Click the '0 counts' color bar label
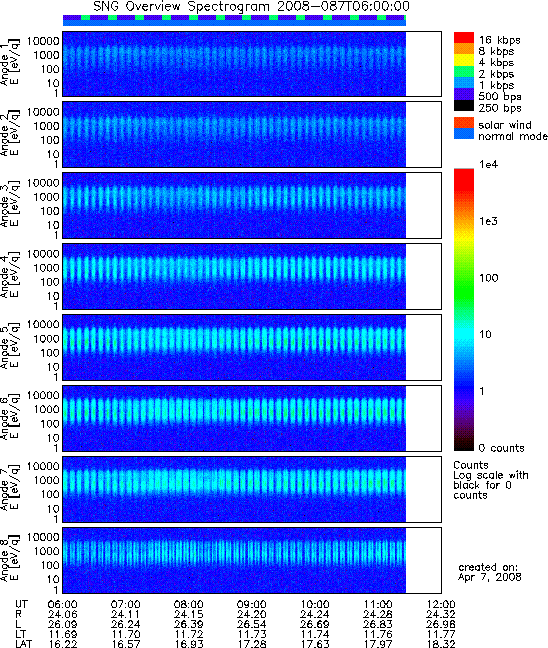Viewport: 548px width, 648px height. click(501, 448)
